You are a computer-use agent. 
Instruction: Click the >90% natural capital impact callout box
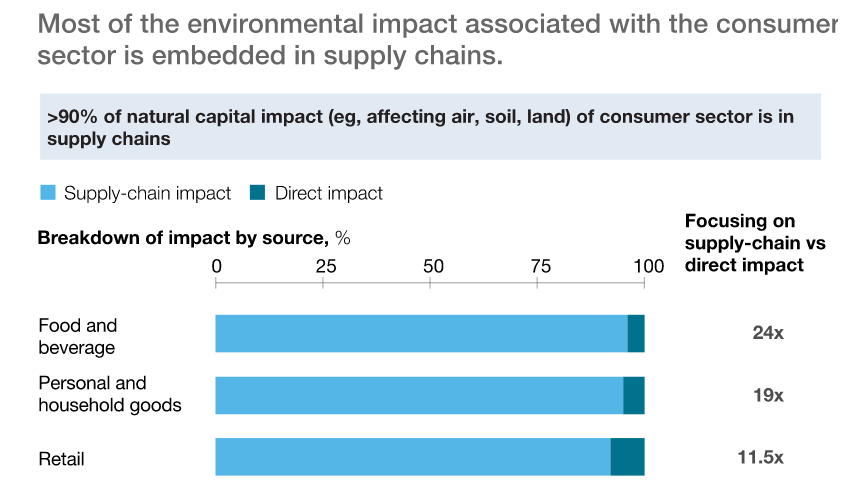point(428,128)
